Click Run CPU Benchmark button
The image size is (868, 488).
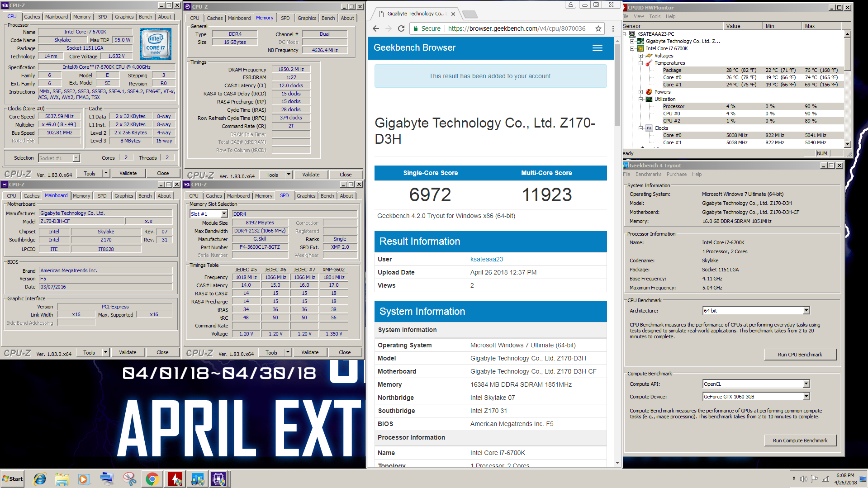tap(800, 355)
